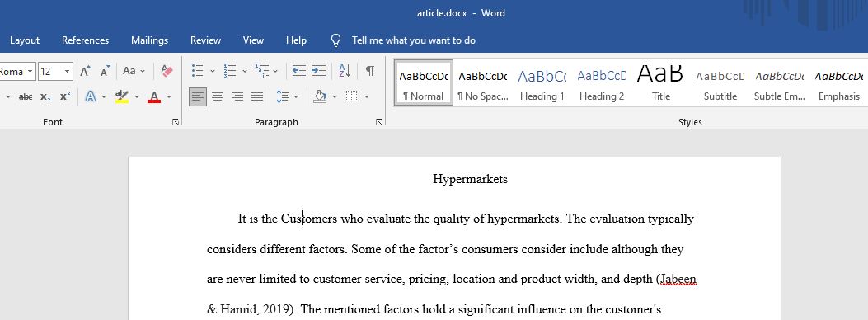
Task: Decrease the paragraph indent
Action: [x=299, y=70]
